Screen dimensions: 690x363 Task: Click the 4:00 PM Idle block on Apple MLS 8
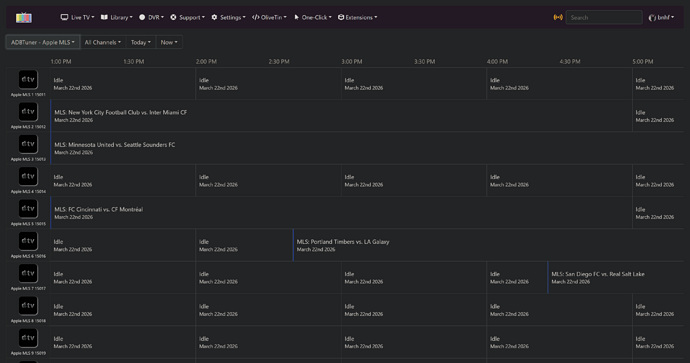(x=559, y=310)
